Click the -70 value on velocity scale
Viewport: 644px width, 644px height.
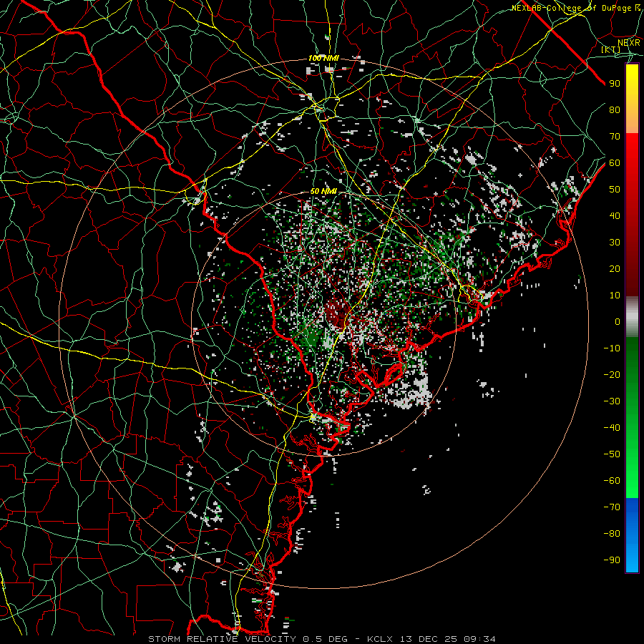[x=612, y=507]
